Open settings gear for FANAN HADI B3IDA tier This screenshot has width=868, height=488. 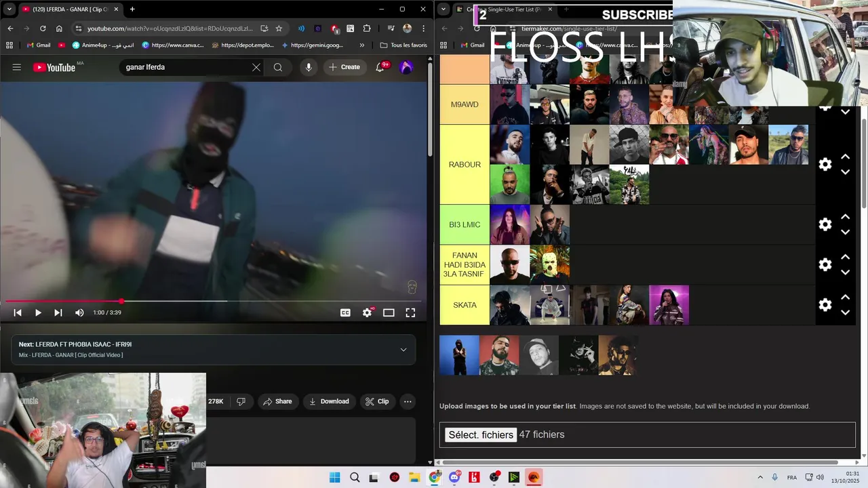tap(825, 264)
